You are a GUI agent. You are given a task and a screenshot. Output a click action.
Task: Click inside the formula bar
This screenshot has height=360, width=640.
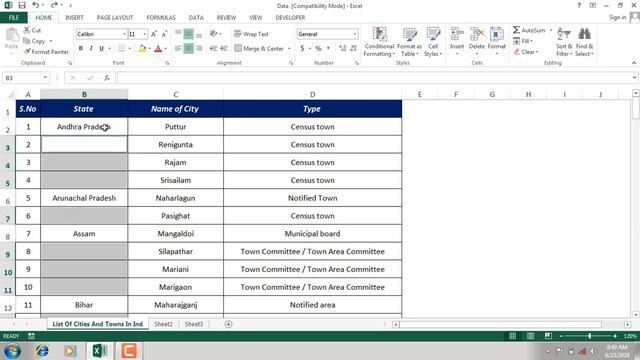pyautogui.click(x=375, y=78)
